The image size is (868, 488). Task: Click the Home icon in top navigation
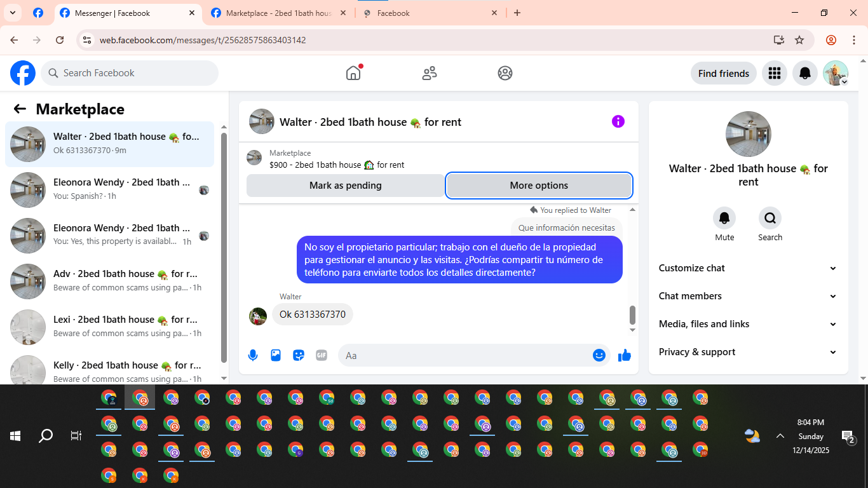[353, 73]
